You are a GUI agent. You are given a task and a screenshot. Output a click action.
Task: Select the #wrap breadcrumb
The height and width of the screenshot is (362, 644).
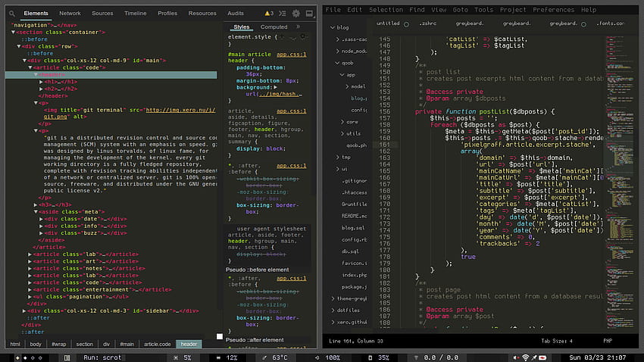[59, 345]
